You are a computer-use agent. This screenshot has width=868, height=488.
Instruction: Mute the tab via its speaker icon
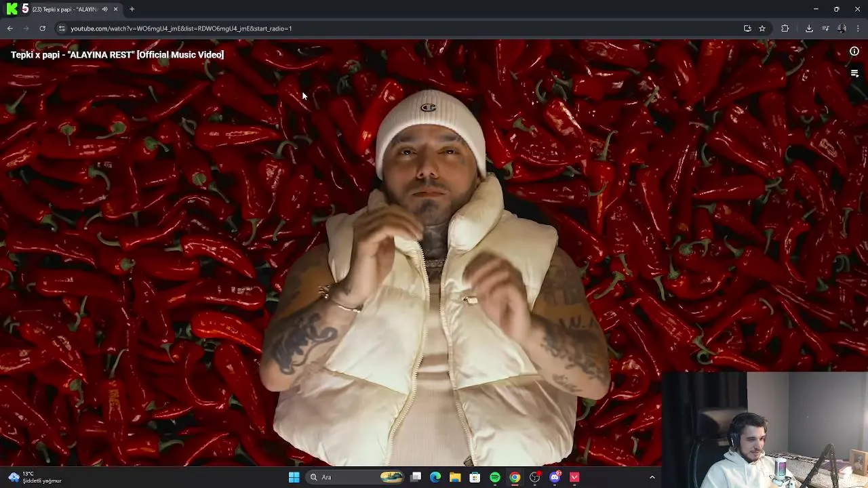(104, 9)
